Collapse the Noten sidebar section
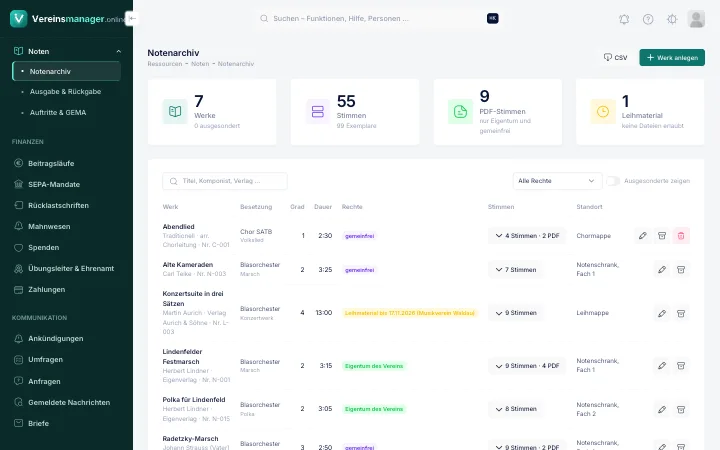Image resolution: width=720 pixels, height=450 pixels. [x=67, y=51]
